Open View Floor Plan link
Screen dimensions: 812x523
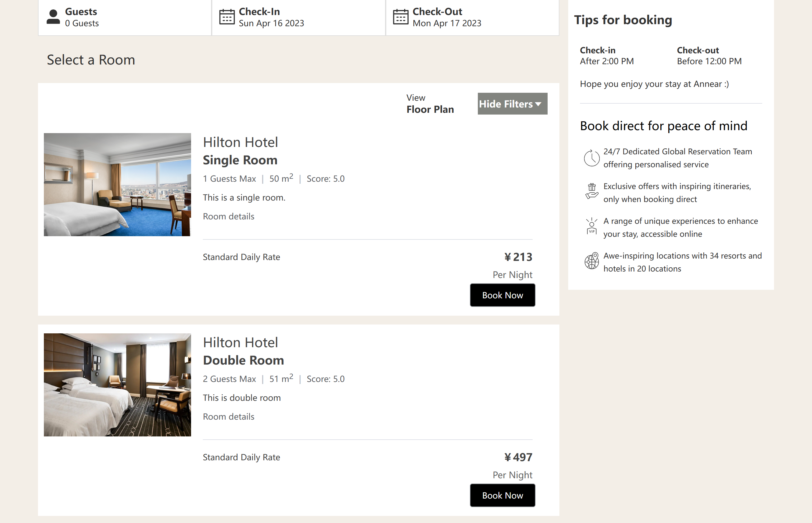click(x=430, y=104)
